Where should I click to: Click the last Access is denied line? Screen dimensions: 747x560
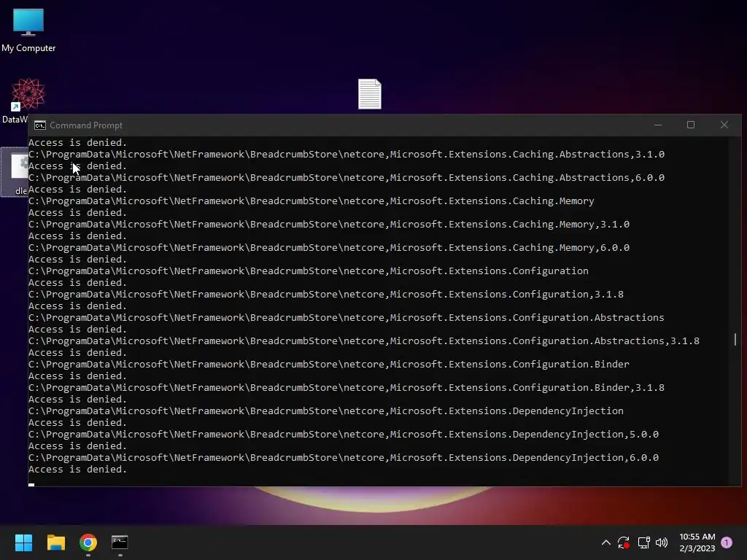pyautogui.click(x=77, y=470)
